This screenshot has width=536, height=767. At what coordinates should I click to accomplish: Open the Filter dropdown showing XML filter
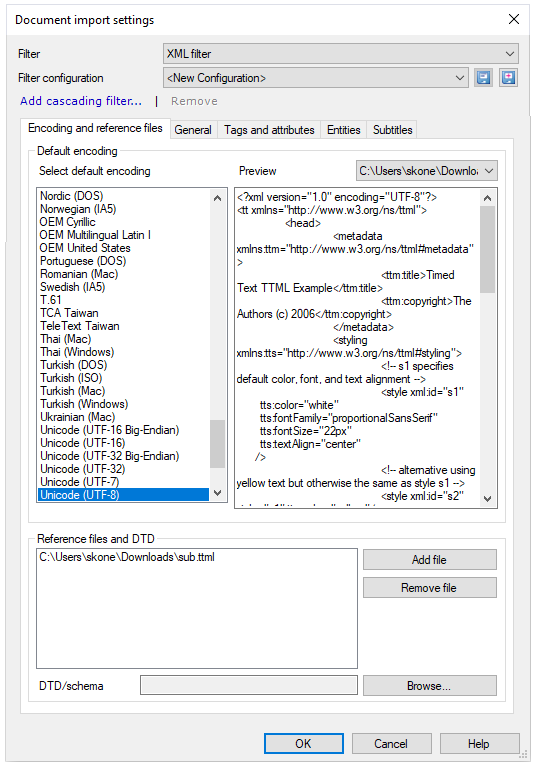click(341, 54)
